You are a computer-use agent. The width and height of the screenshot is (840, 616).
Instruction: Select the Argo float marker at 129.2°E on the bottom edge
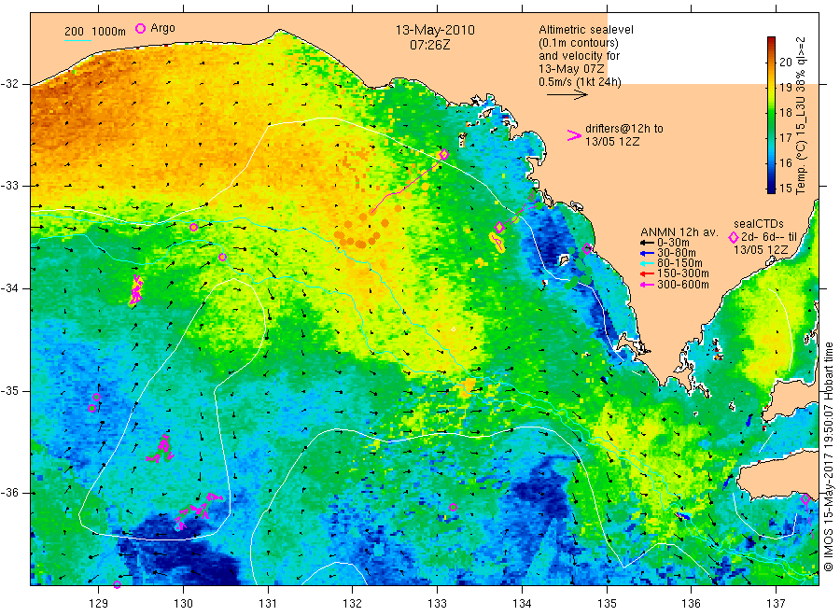click(x=118, y=584)
